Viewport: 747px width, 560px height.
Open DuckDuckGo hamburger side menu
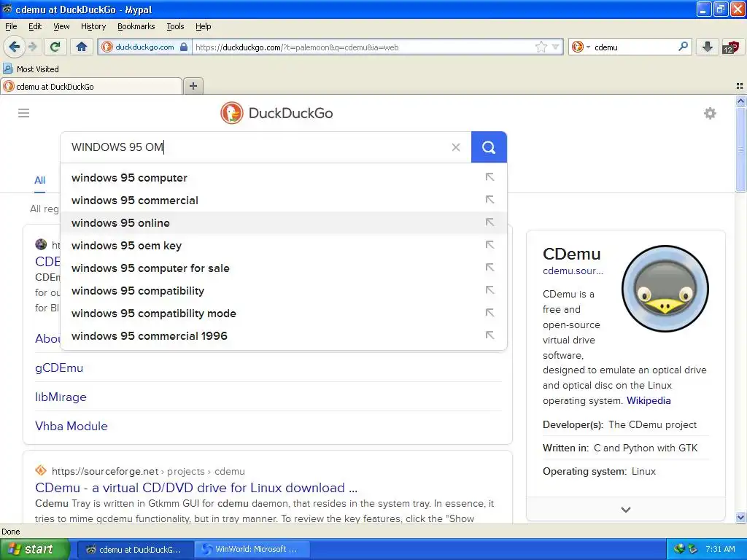pyautogui.click(x=24, y=113)
